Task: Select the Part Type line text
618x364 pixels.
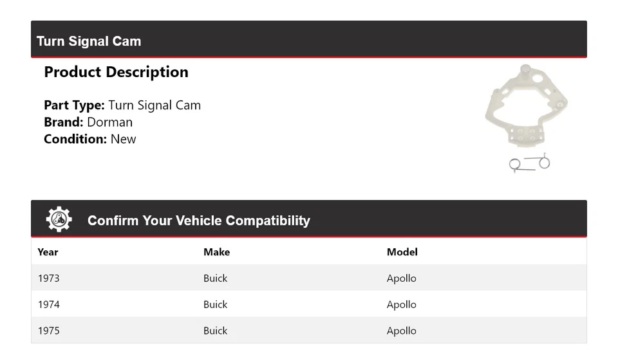Action: [x=122, y=105]
